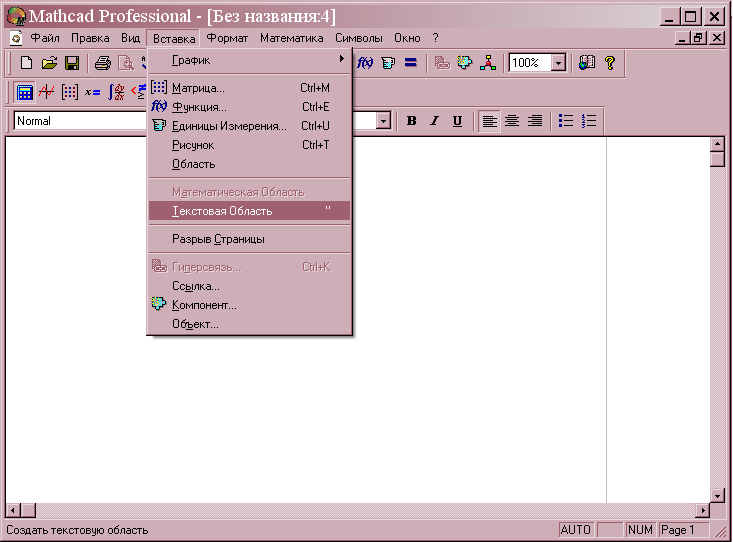This screenshot has height=542, width=733.
Task: Click the AUTO status bar indicator
Action: tap(576, 530)
